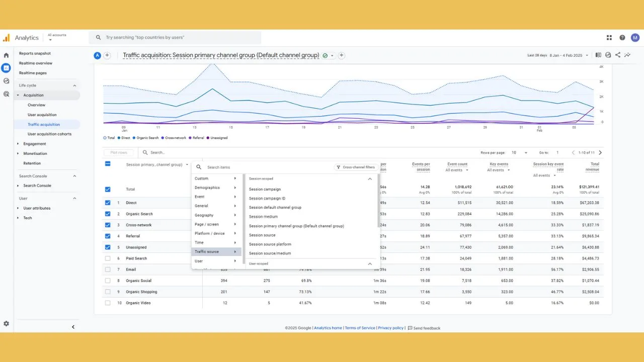This screenshot has height=362, width=644.
Task: Open User acquisition report in sidebar
Action: pyautogui.click(x=42, y=115)
